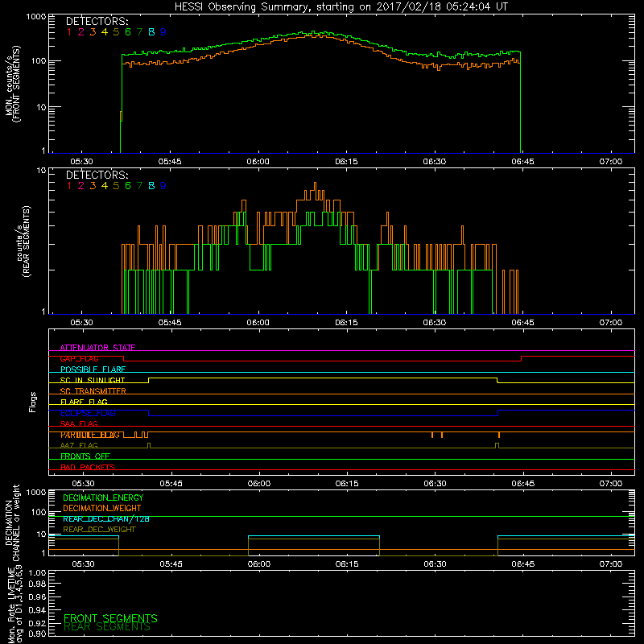Click the 06:00 tick under Flags plot
Image resolution: width=644 pixels, height=644 pixels.
point(259,484)
